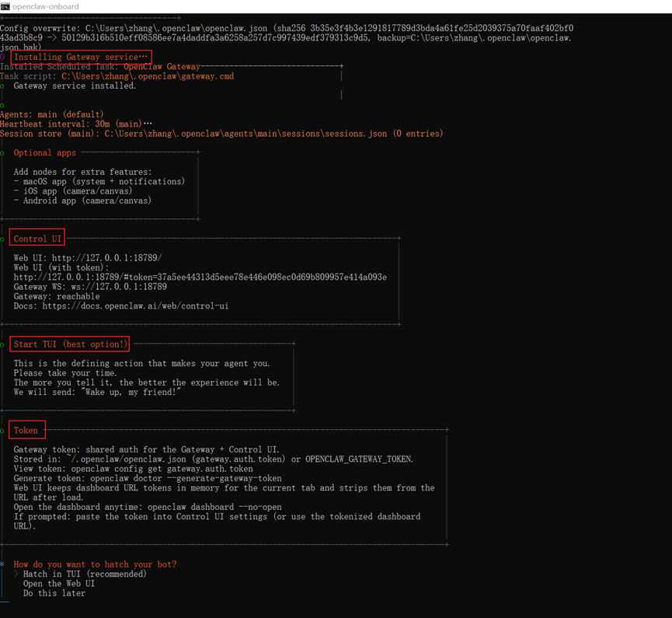Click the green marker beside Gateway service installed

click(3, 86)
